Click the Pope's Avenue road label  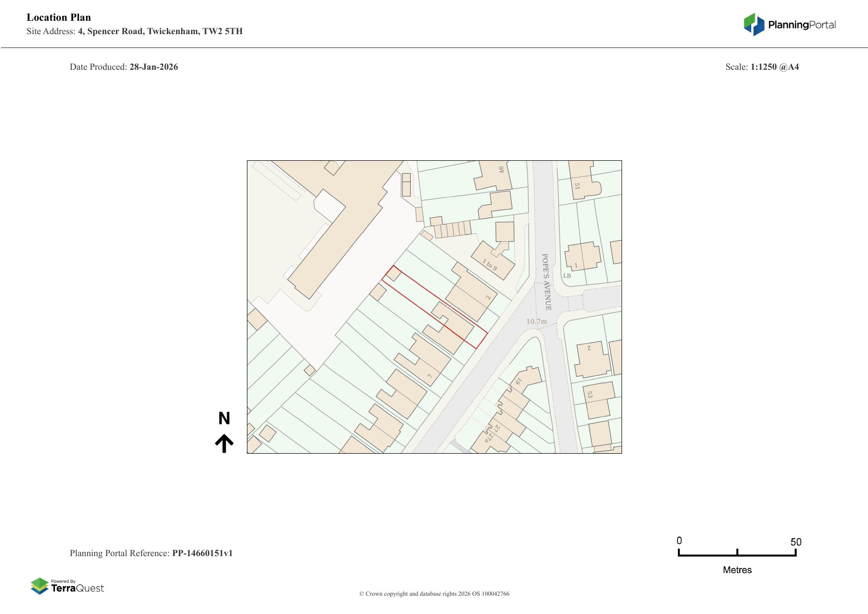546,282
